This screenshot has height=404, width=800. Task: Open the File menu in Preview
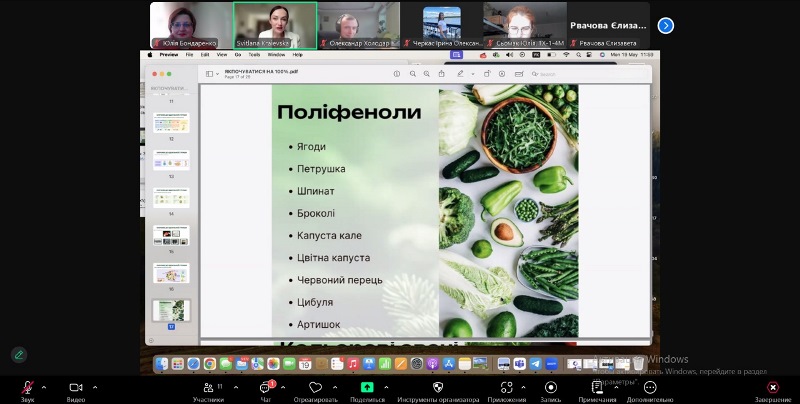click(189, 55)
